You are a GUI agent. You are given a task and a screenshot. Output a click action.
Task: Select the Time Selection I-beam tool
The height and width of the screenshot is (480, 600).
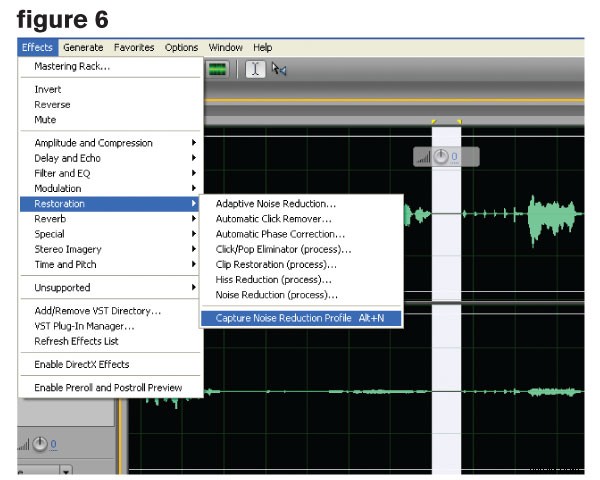click(255, 70)
